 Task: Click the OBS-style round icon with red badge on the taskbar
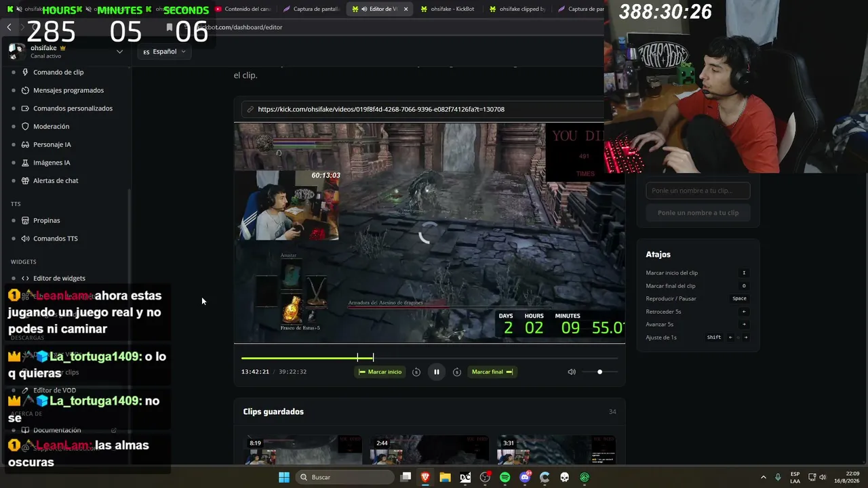click(485, 477)
